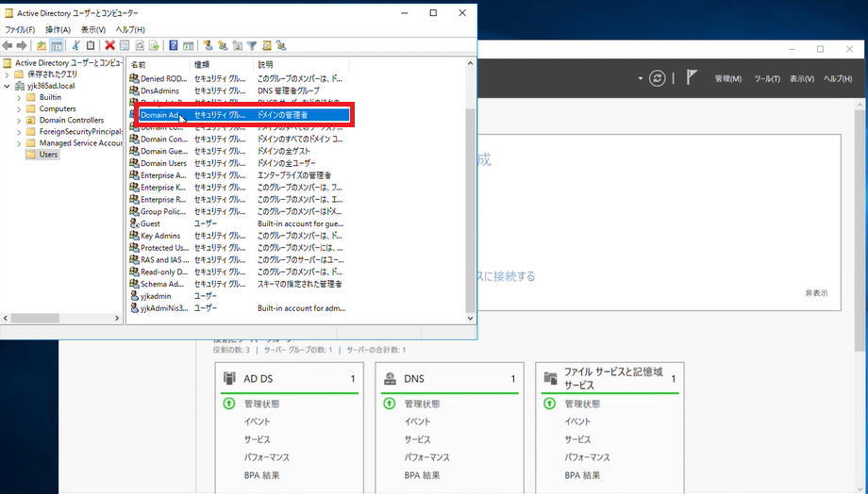Click tree pane horizontal scrollbar right arrow
Viewport: 868px width, 494px height.
pos(117,318)
